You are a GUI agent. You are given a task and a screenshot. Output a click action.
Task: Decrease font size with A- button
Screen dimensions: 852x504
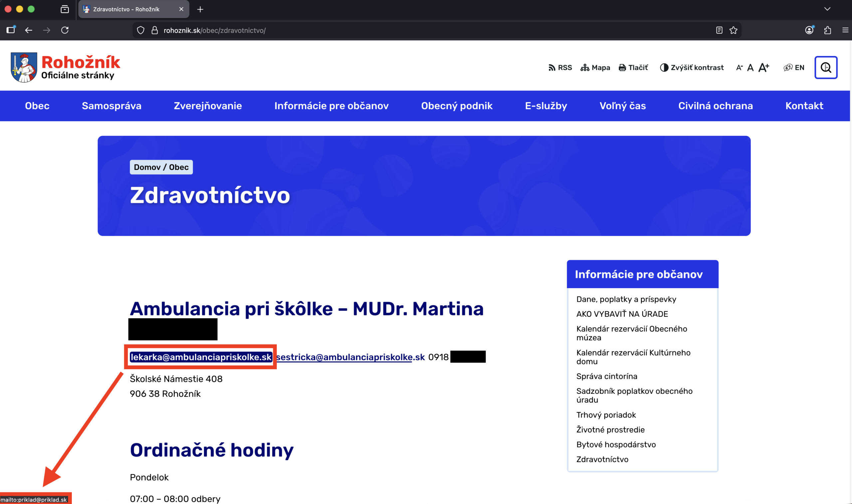(x=739, y=68)
